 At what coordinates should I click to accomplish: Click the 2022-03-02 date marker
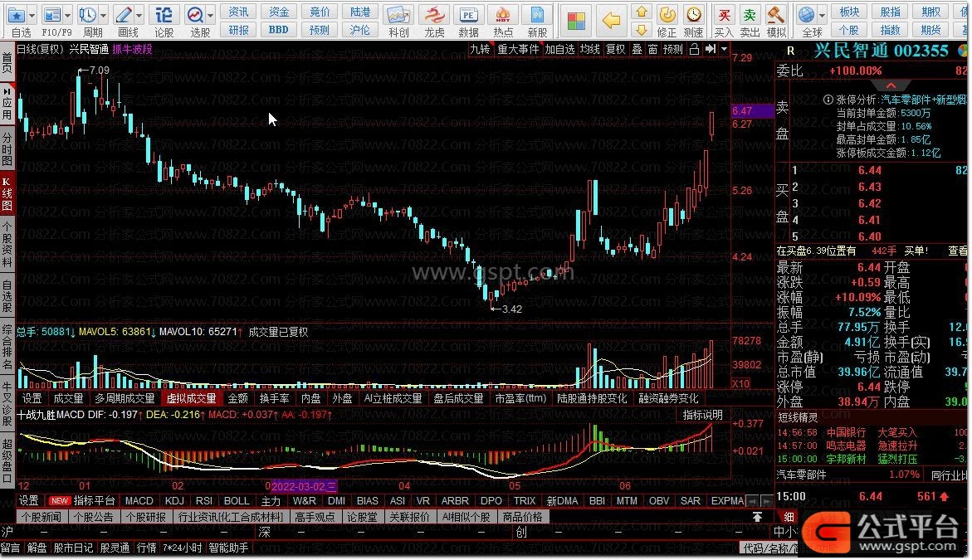pos(303,486)
